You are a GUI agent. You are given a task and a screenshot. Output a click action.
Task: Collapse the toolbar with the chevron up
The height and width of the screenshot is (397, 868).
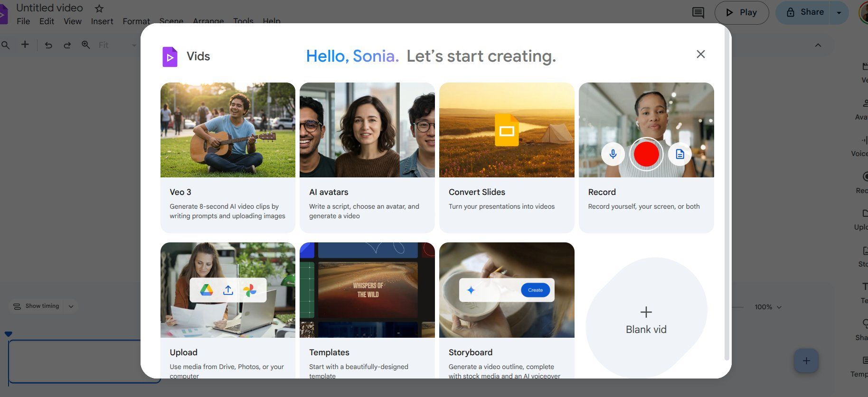[818, 45]
